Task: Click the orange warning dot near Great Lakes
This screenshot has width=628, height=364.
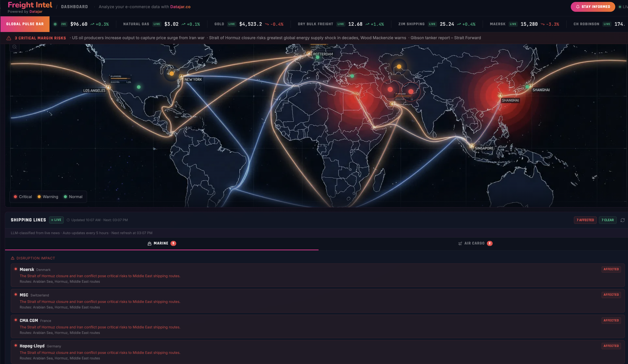Action: pos(172,74)
